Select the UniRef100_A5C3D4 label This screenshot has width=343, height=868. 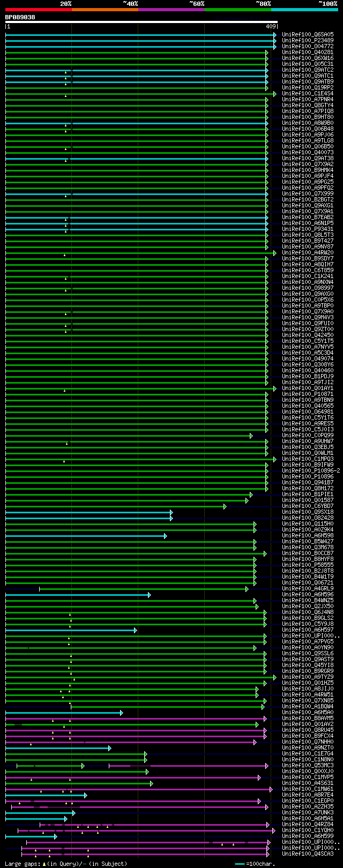308,353
